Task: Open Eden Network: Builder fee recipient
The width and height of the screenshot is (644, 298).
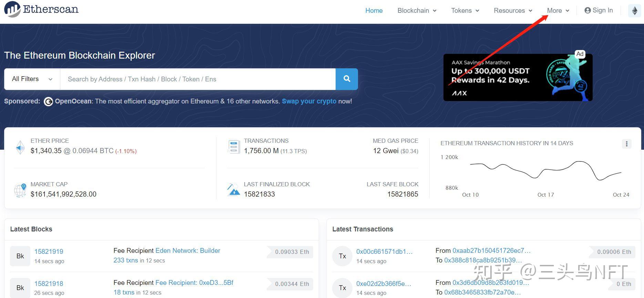Action: coord(188,251)
